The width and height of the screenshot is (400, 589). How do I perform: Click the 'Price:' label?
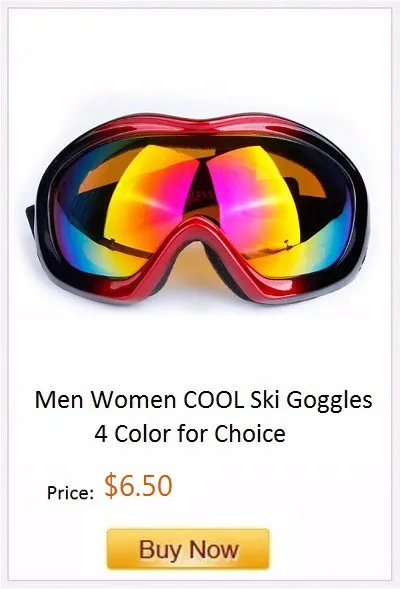point(70,492)
